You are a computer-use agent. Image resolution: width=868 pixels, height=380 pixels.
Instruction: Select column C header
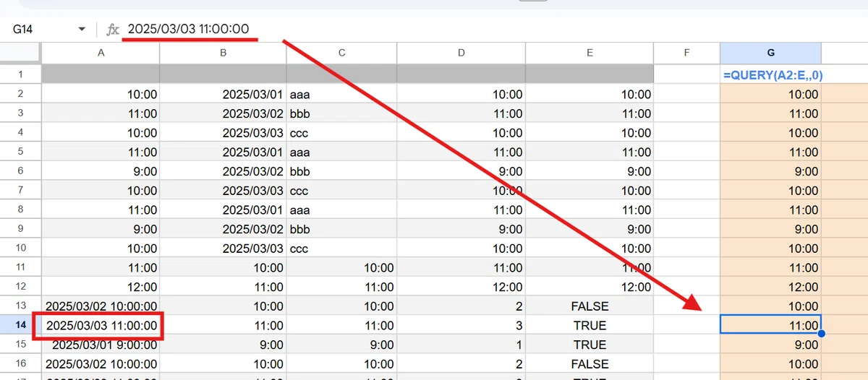click(x=341, y=53)
